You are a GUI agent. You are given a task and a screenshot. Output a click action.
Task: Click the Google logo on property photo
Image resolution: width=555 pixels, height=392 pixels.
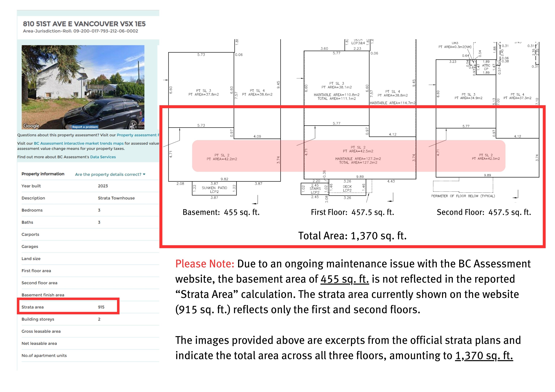[x=31, y=126]
